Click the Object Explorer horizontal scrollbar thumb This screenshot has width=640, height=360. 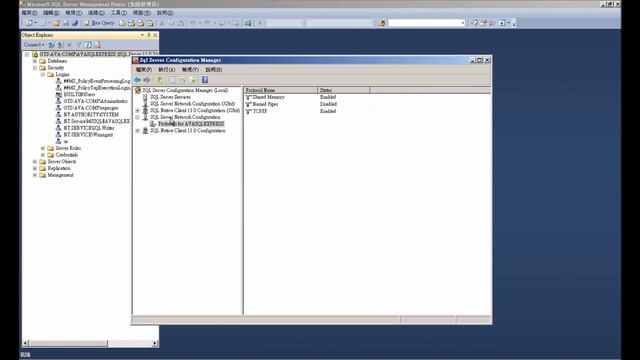coord(68,344)
